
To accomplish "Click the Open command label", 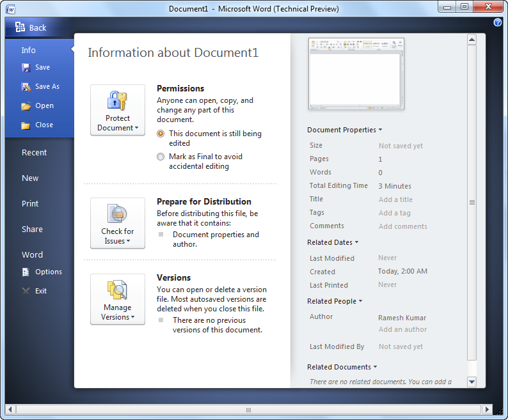I will (44, 106).
